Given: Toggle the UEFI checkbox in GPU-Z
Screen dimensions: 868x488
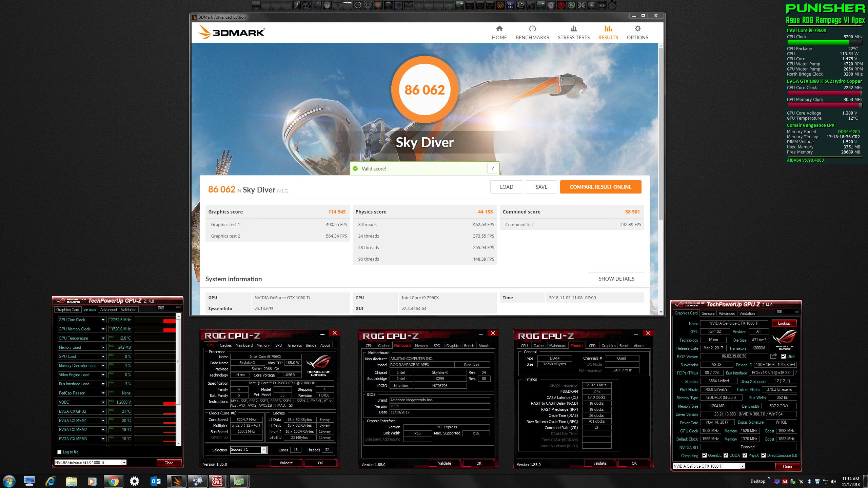Looking at the screenshot, I should pyautogui.click(x=783, y=357).
